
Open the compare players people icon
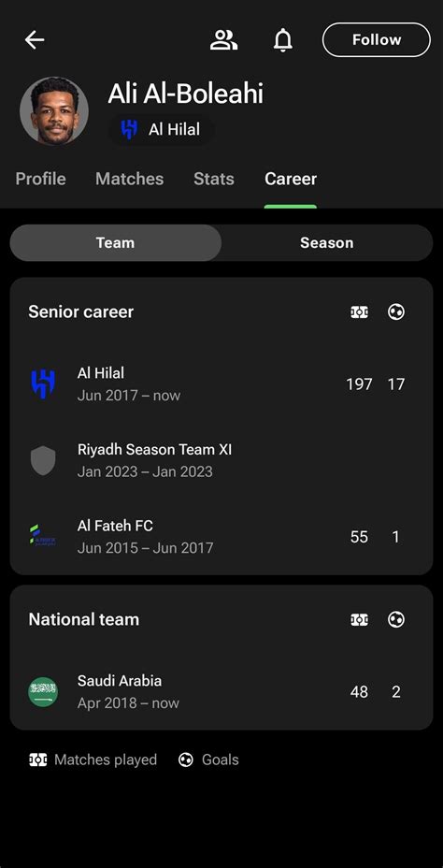point(224,40)
